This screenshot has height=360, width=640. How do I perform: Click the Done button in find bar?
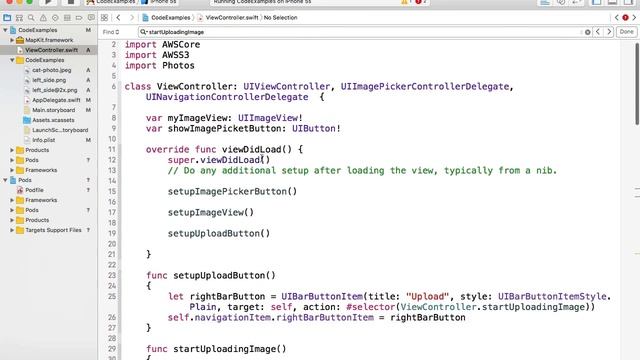pyautogui.click(x=627, y=32)
